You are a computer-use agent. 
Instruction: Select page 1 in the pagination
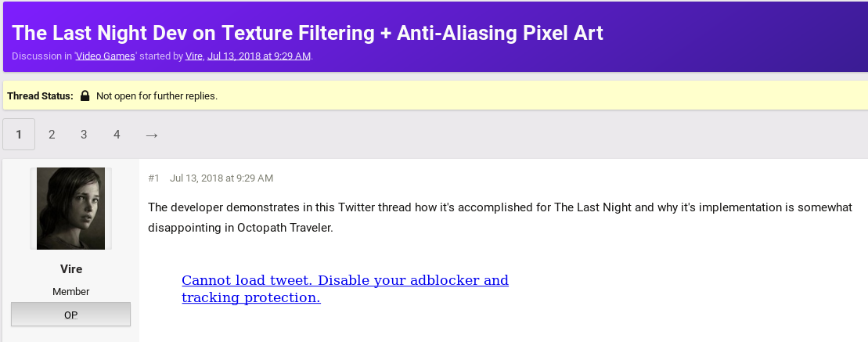pos(19,135)
